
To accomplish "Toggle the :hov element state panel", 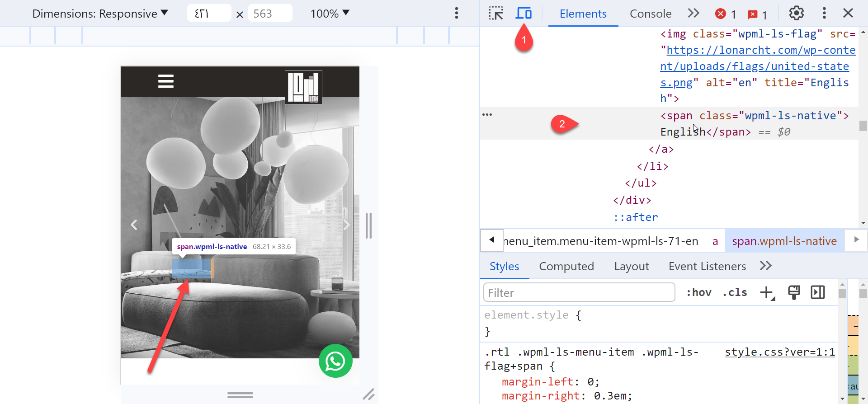I will (698, 292).
